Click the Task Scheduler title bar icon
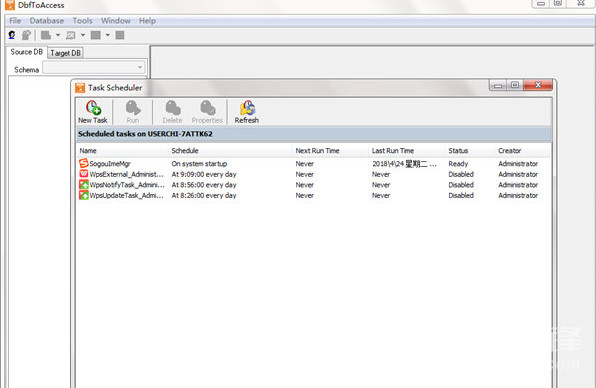The width and height of the screenshot is (596, 388). [80, 88]
